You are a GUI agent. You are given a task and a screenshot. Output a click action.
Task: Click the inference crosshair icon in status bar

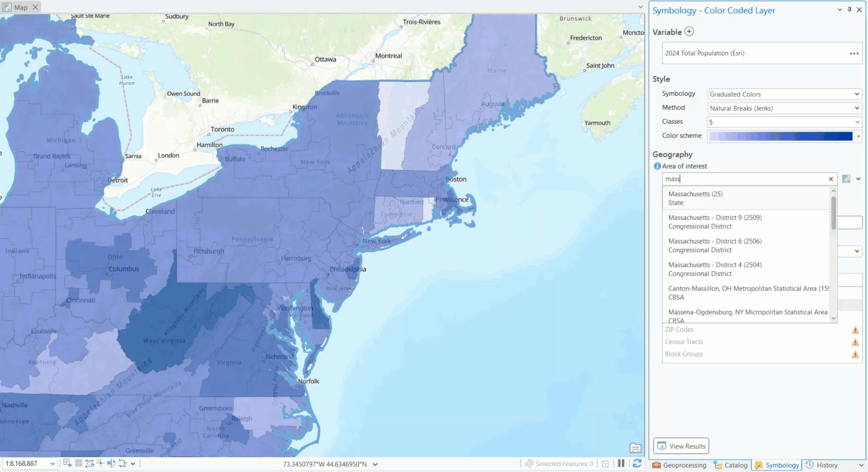[100, 463]
